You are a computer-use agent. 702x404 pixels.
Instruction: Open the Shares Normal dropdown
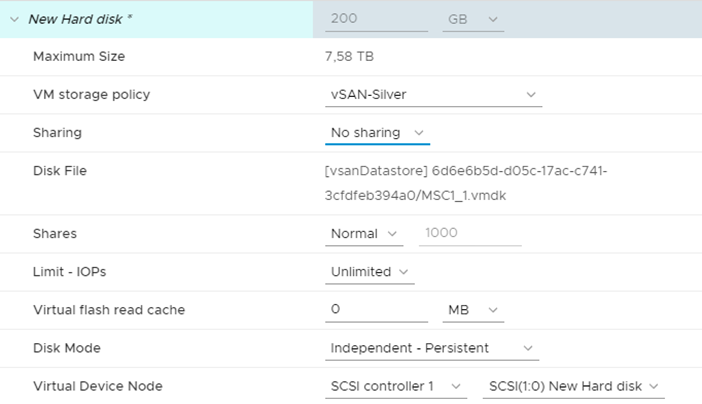tap(364, 233)
